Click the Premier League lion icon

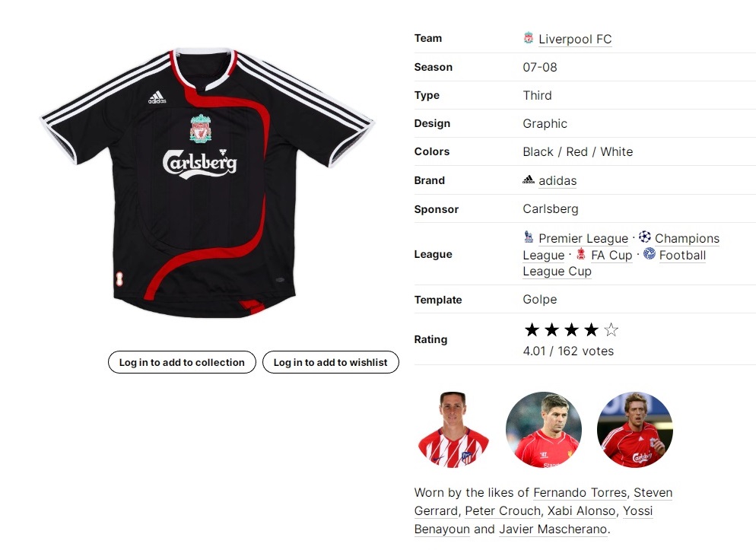(x=529, y=237)
